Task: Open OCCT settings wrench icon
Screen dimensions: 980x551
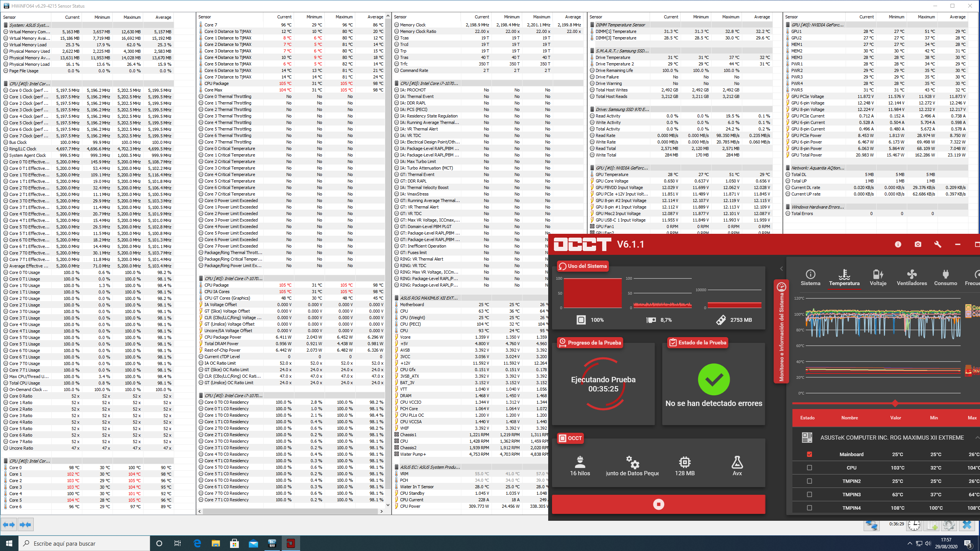Action: tap(938, 244)
